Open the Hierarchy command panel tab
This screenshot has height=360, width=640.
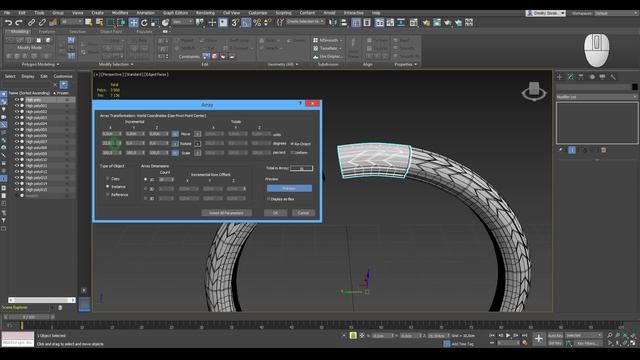(x=581, y=77)
